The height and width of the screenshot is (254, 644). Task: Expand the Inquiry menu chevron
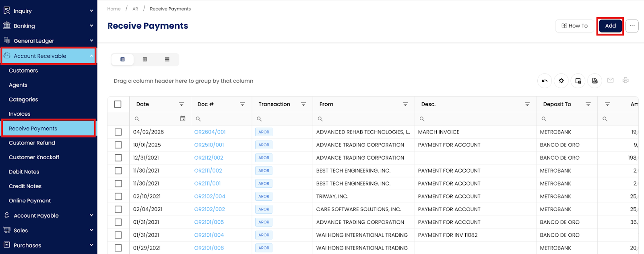tap(91, 10)
